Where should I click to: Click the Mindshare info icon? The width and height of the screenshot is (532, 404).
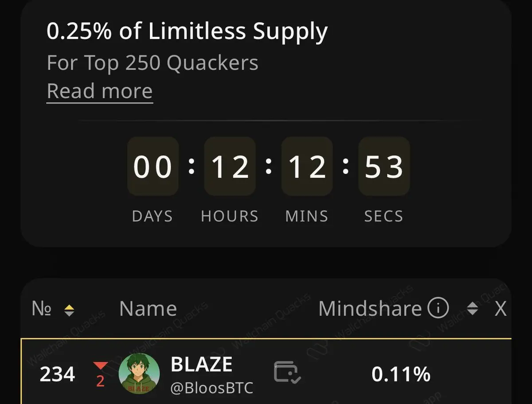tap(438, 308)
